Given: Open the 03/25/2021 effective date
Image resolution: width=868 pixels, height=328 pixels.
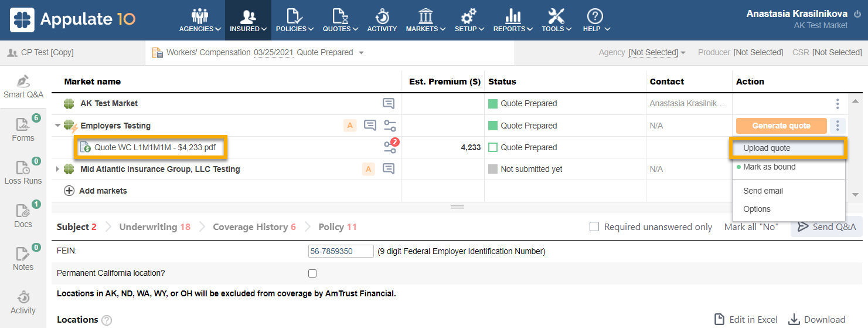Looking at the screenshot, I should [274, 52].
